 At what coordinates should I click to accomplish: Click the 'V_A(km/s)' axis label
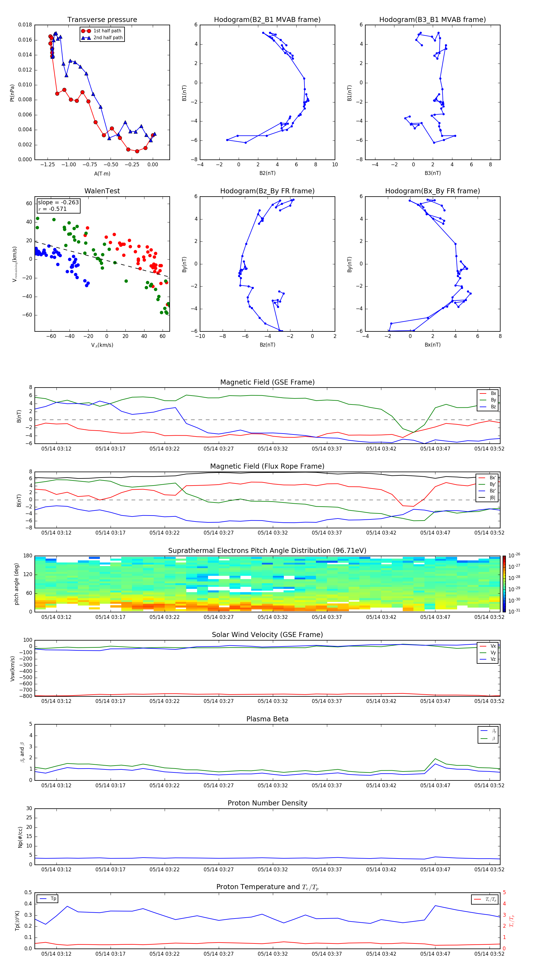[x=102, y=345]
